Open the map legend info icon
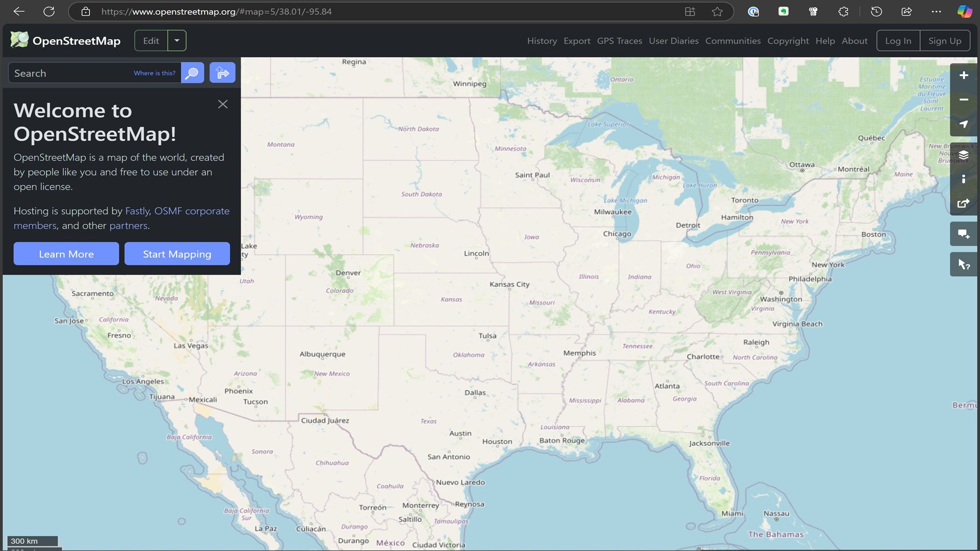980x551 pixels. tap(964, 179)
